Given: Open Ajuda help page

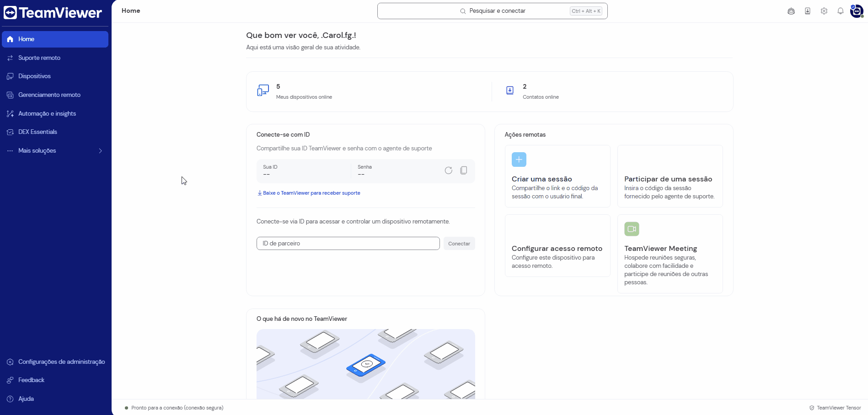Looking at the screenshot, I should tap(55, 399).
